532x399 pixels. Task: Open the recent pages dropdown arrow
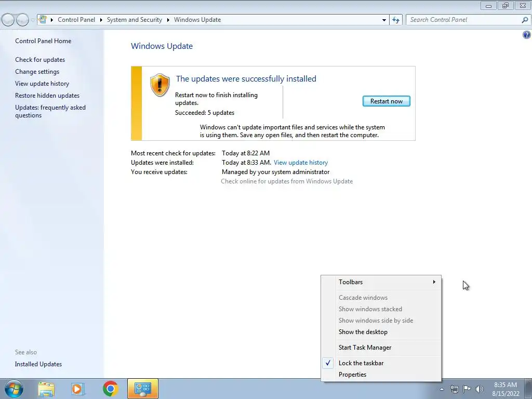pos(33,20)
